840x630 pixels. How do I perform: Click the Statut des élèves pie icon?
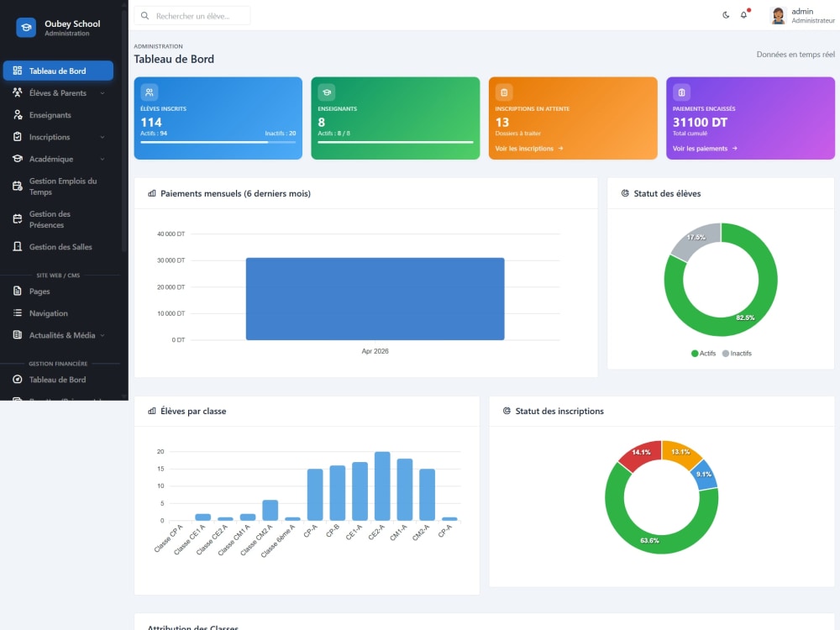625,193
